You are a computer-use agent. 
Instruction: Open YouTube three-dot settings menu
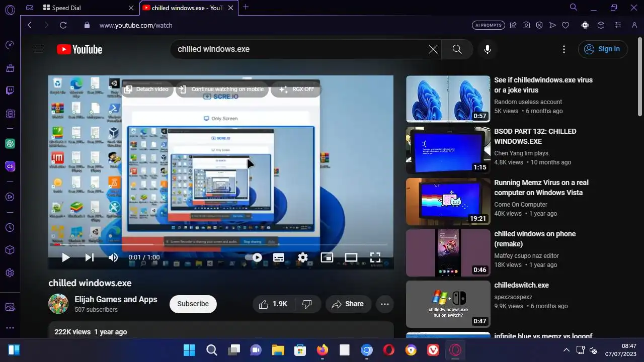coord(564,49)
